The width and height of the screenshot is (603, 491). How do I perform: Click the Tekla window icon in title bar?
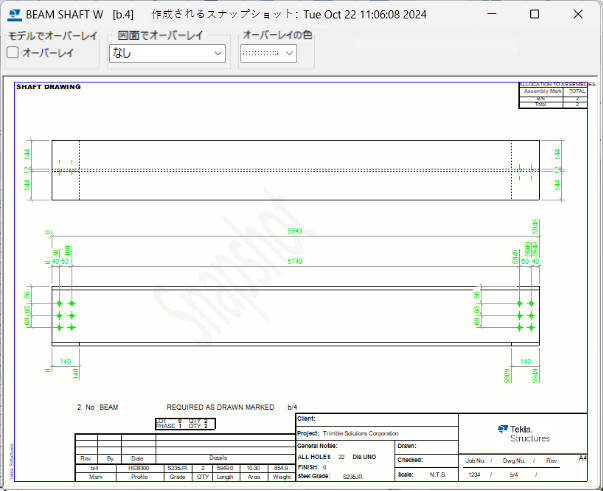pos(20,15)
